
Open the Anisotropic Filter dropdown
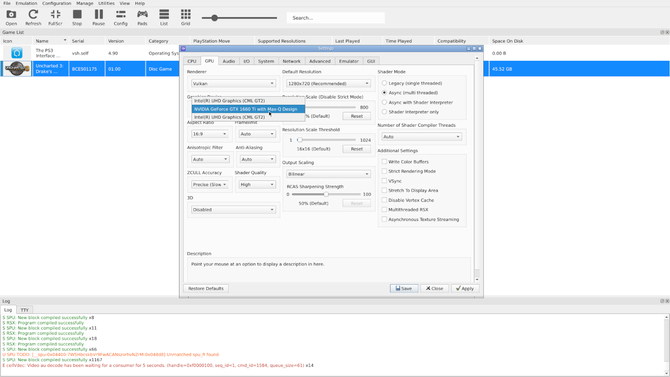point(210,159)
